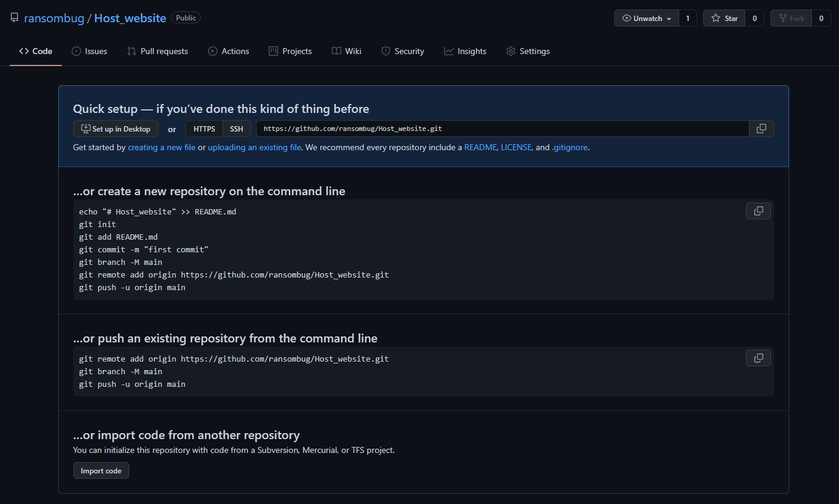Open the Unwatch notifications dropdown
Image resolution: width=839 pixels, height=504 pixels.
click(647, 18)
